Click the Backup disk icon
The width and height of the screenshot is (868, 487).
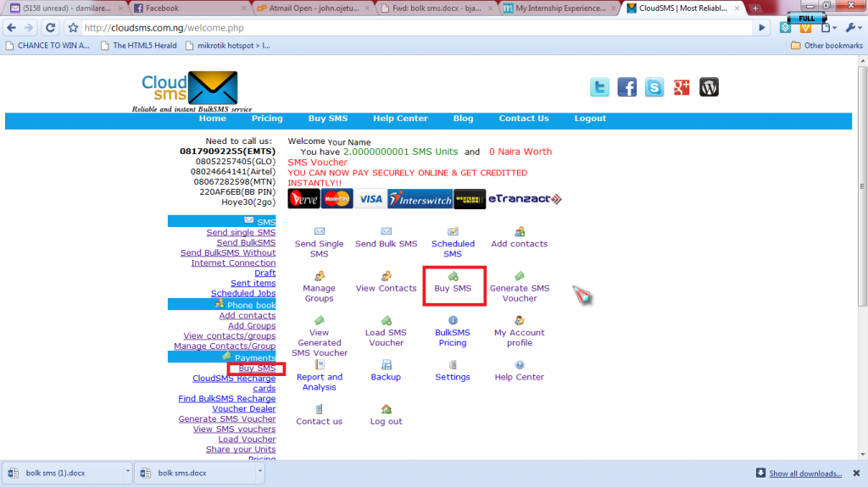pyautogui.click(x=387, y=364)
